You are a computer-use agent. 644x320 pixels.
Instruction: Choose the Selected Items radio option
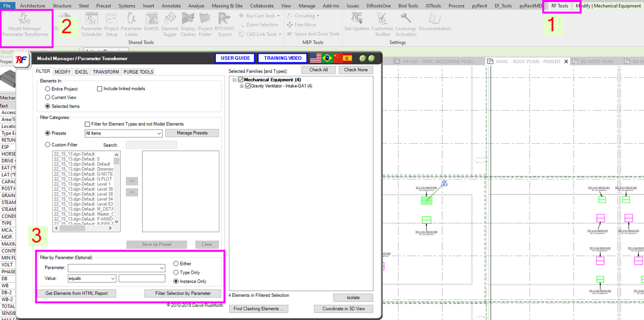pyautogui.click(x=48, y=106)
